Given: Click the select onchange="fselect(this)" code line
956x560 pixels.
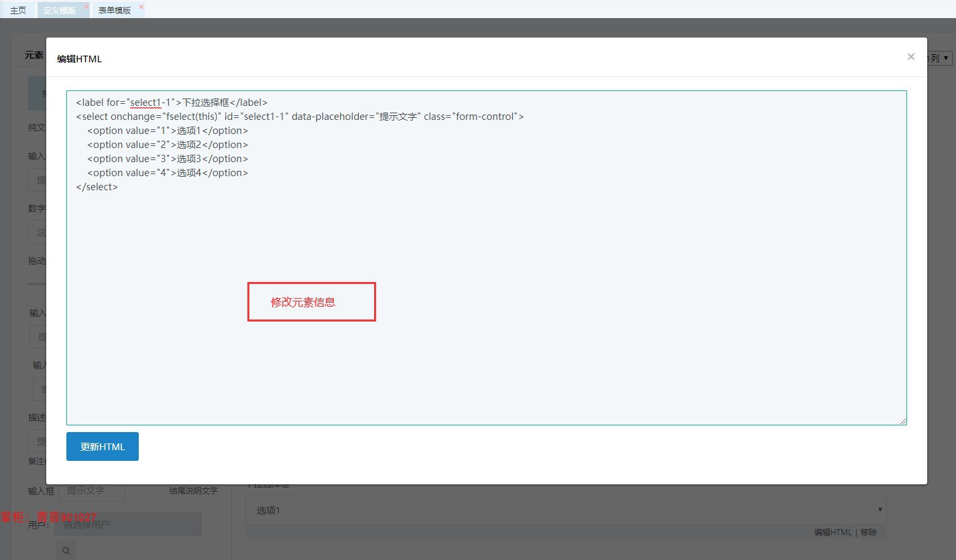Looking at the screenshot, I should coord(300,117).
